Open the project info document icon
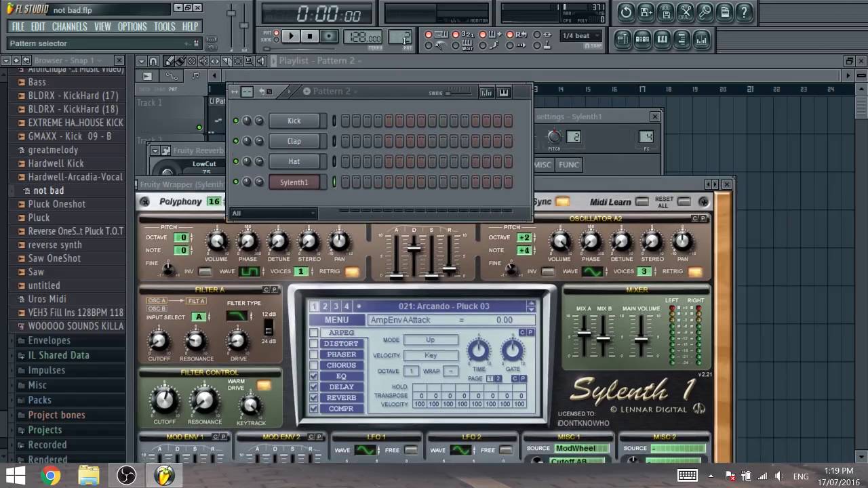 pos(725,12)
